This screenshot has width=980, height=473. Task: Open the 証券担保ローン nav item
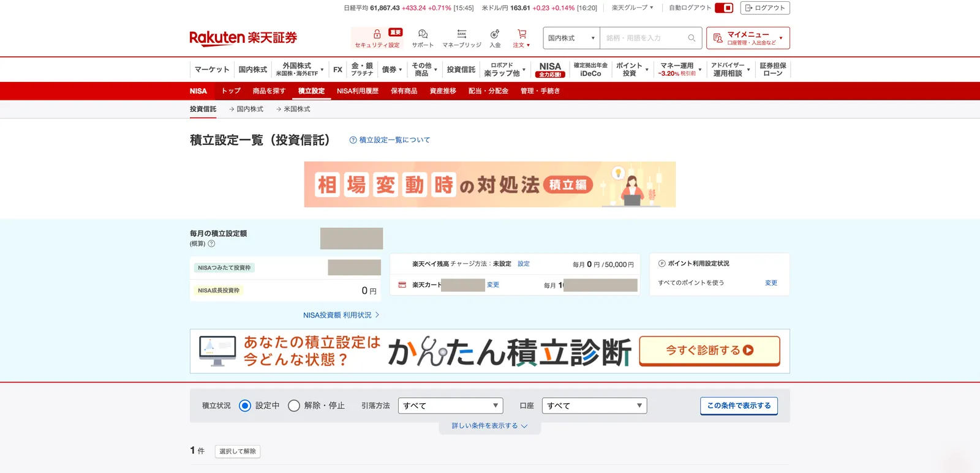773,69
